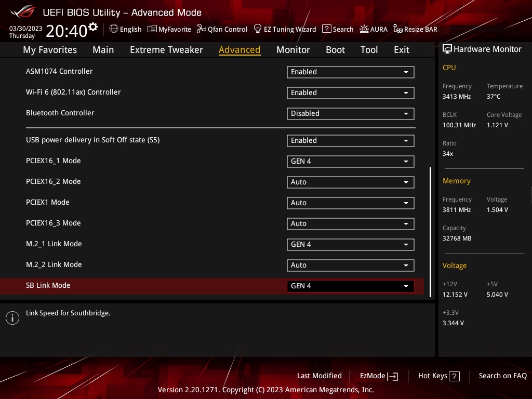Click the Hardware Monitor title
The width and height of the screenshot is (532, 399).
(487, 49)
